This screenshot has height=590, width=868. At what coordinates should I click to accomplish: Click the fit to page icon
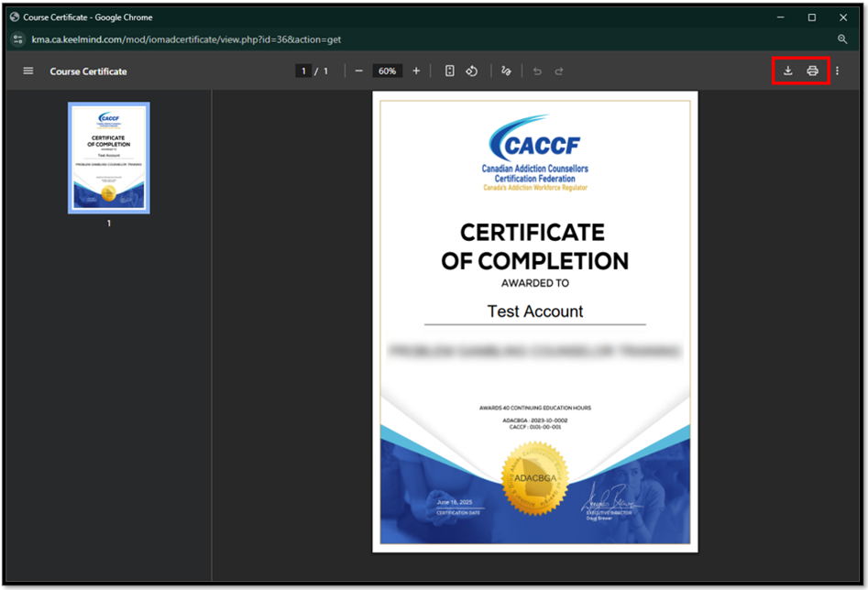[x=449, y=71]
